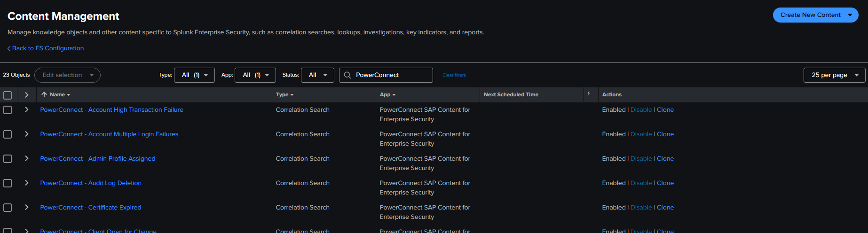
Task: Open the Edit selection menu
Action: 67,75
